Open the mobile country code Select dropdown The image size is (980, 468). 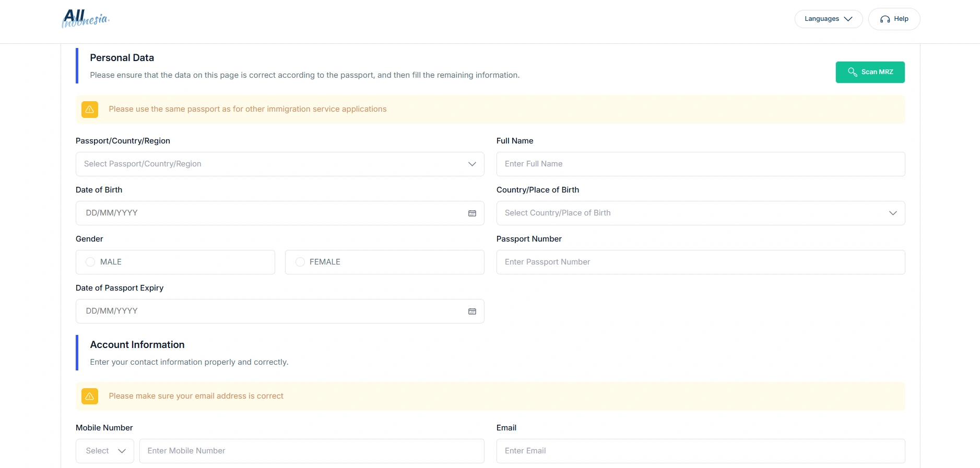pos(105,451)
